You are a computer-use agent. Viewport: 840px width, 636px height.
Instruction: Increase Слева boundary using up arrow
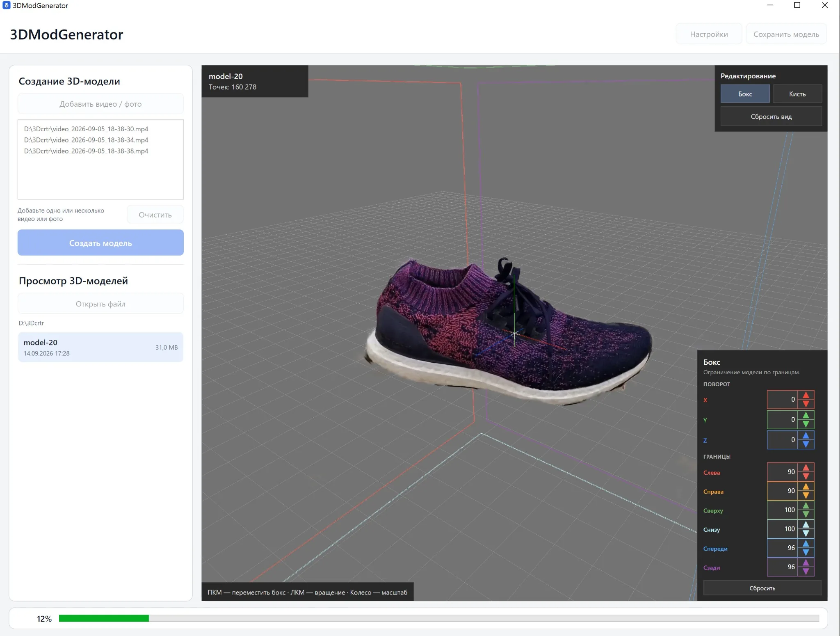[806, 467]
